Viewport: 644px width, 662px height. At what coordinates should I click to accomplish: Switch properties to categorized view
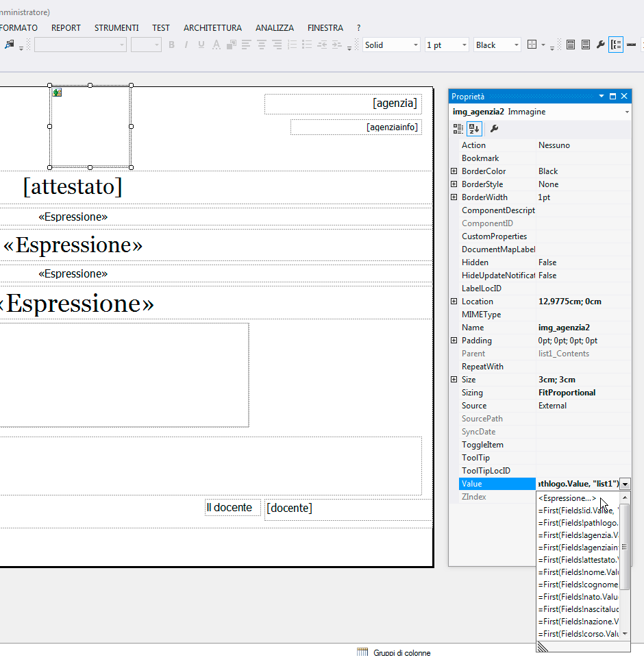coord(458,129)
